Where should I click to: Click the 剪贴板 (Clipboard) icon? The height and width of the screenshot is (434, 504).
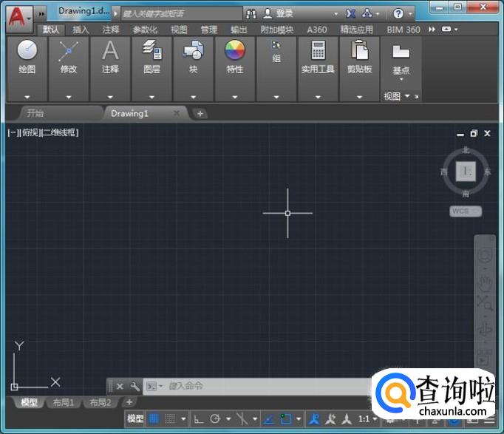click(x=359, y=50)
